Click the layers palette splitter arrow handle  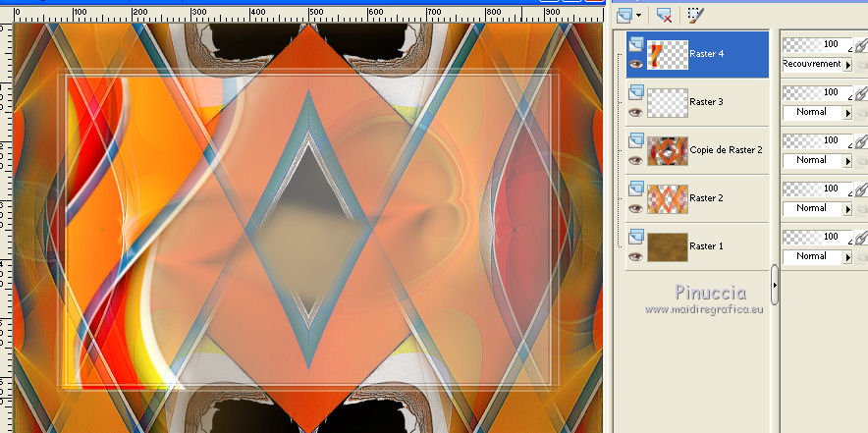(x=775, y=285)
